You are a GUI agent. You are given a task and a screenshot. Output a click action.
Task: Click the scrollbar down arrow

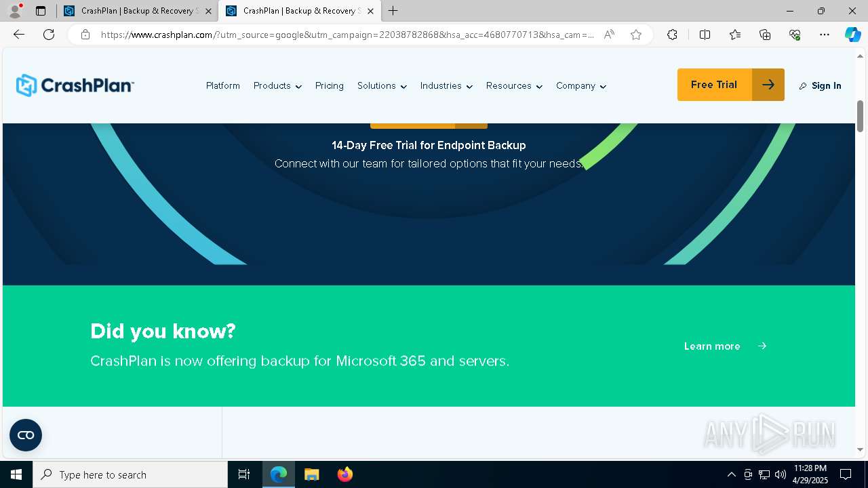860,449
